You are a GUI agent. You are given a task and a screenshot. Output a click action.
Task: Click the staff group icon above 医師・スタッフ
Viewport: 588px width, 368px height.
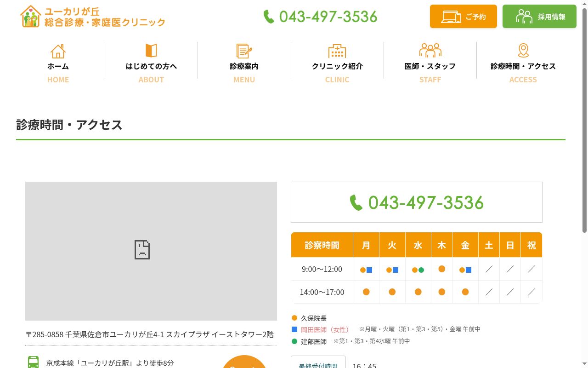coord(430,51)
